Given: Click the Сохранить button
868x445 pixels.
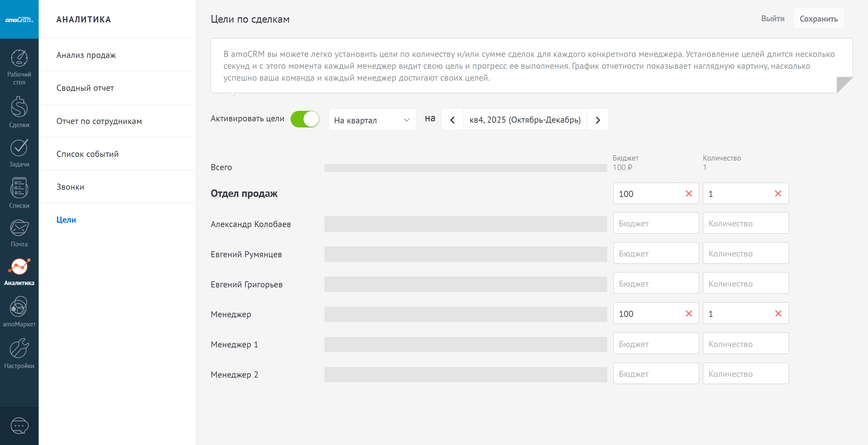Looking at the screenshot, I should [x=818, y=19].
